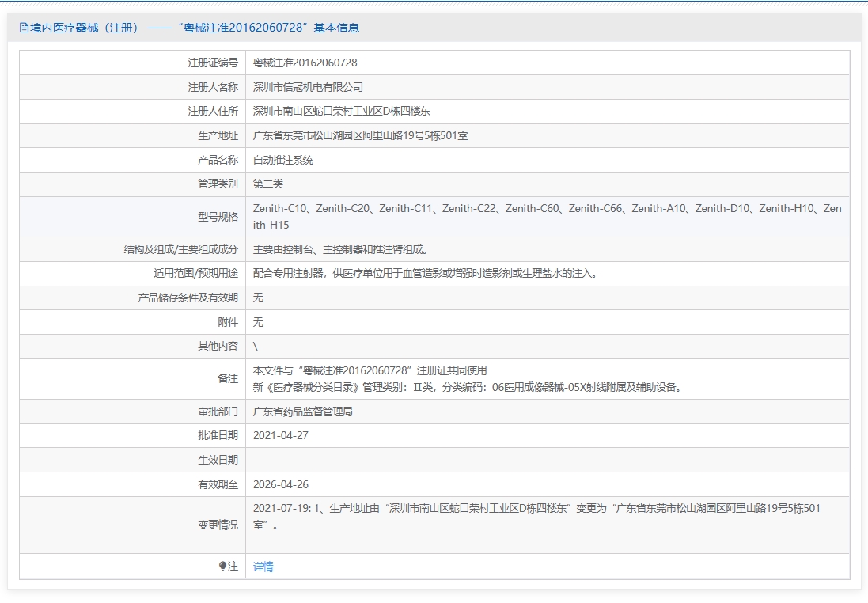Click the 管理类别 label

click(x=218, y=184)
